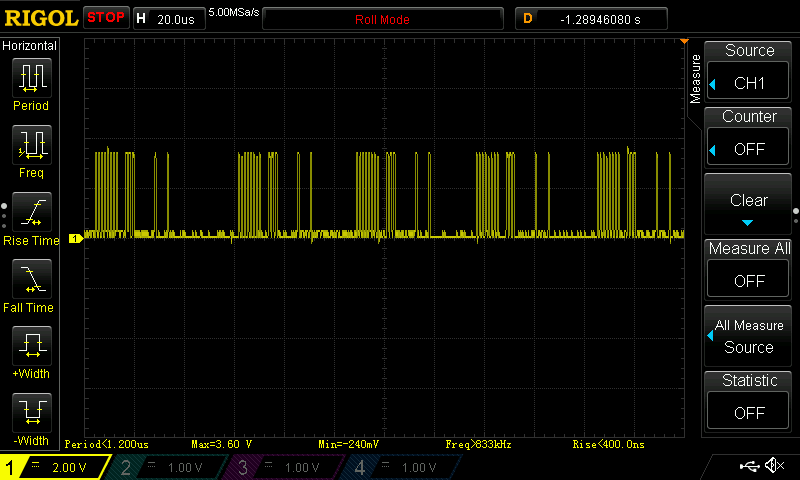
Task: Click the orange trigger position marker
Action: coord(684,41)
